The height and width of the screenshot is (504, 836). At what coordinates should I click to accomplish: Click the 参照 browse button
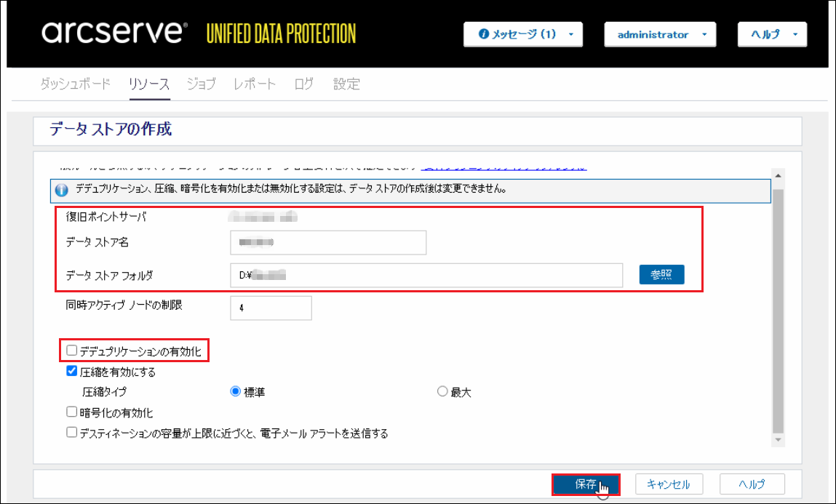pos(661,274)
